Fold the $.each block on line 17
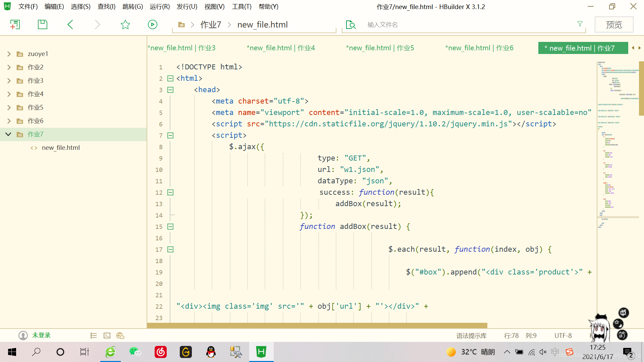 pyautogui.click(x=170, y=249)
